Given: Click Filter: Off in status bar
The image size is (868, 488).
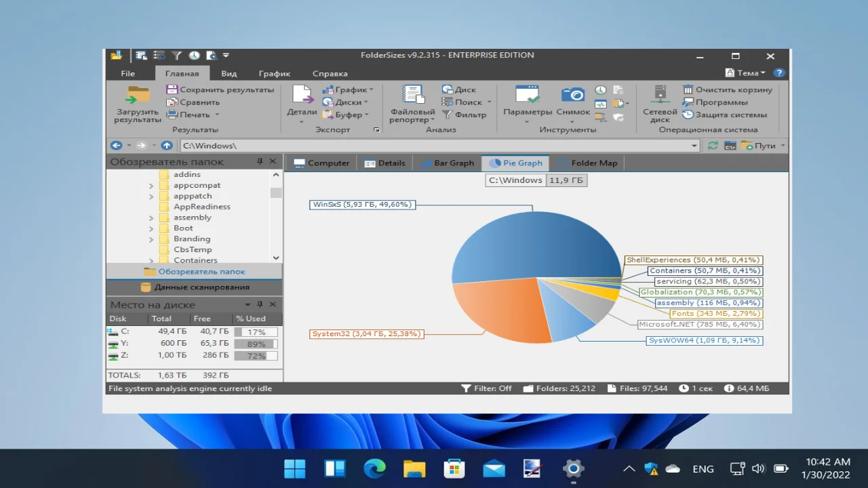Looking at the screenshot, I should (x=486, y=388).
